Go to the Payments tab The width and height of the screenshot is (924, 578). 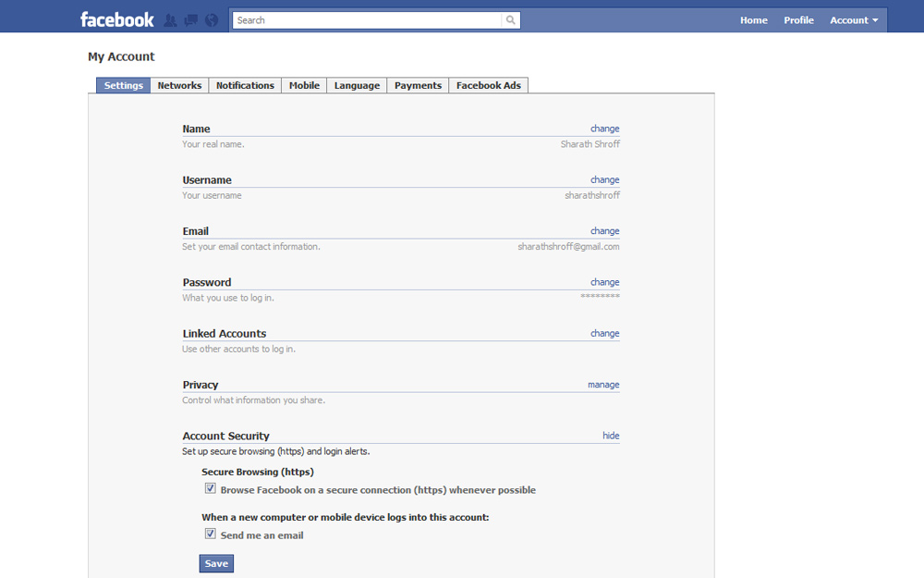pos(418,85)
